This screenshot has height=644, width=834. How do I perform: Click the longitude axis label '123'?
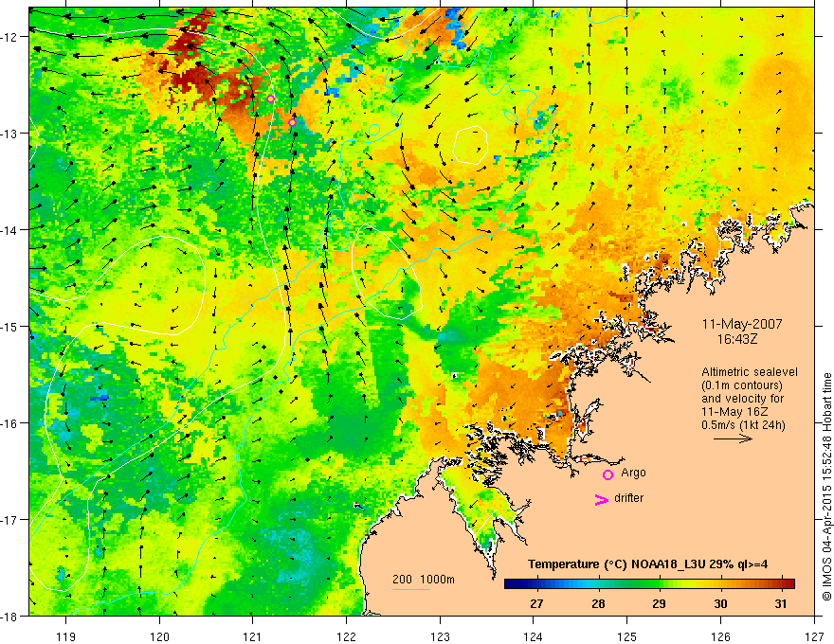click(x=440, y=636)
